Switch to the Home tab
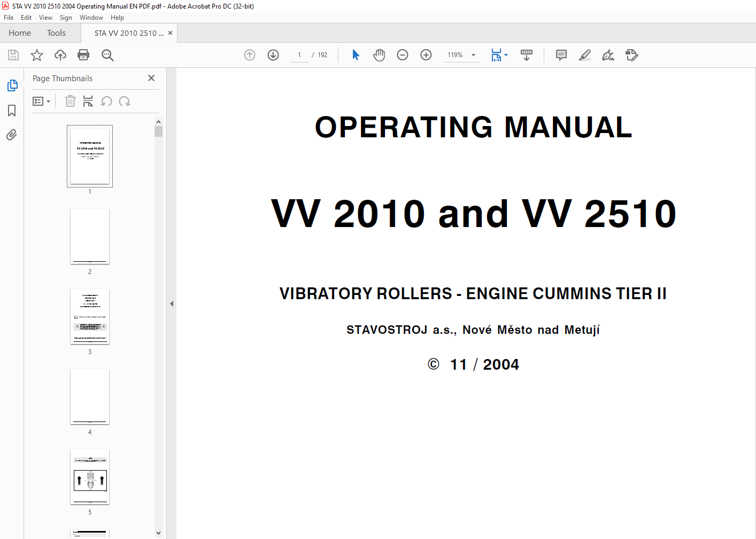756x539 pixels. click(20, 33)
